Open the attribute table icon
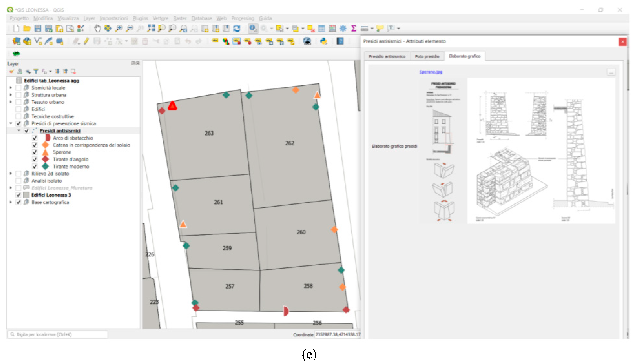This screenshot has height=364, width=633. pos(321,29)
